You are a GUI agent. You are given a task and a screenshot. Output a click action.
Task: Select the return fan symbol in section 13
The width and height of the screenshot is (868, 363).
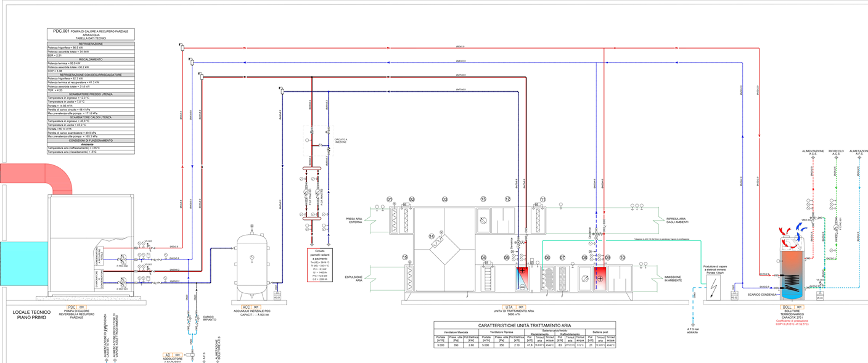pos(485,220)
